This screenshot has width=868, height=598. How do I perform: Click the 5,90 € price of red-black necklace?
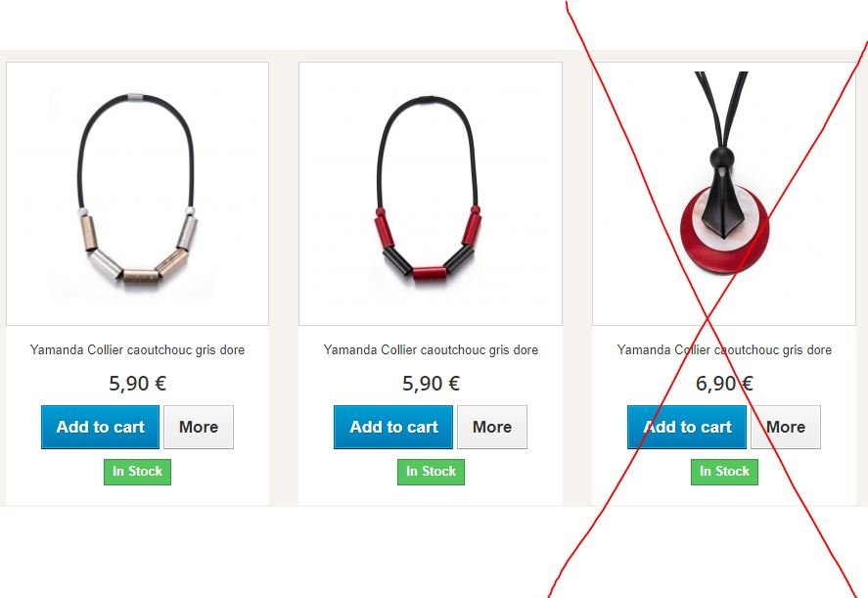tap(431, 383)
